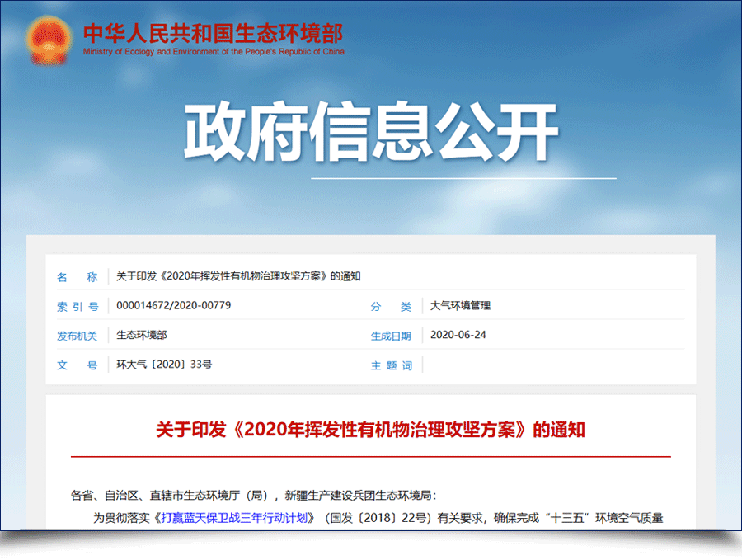Click the 文号 field label
742x560 pixels.
point(77,365)
